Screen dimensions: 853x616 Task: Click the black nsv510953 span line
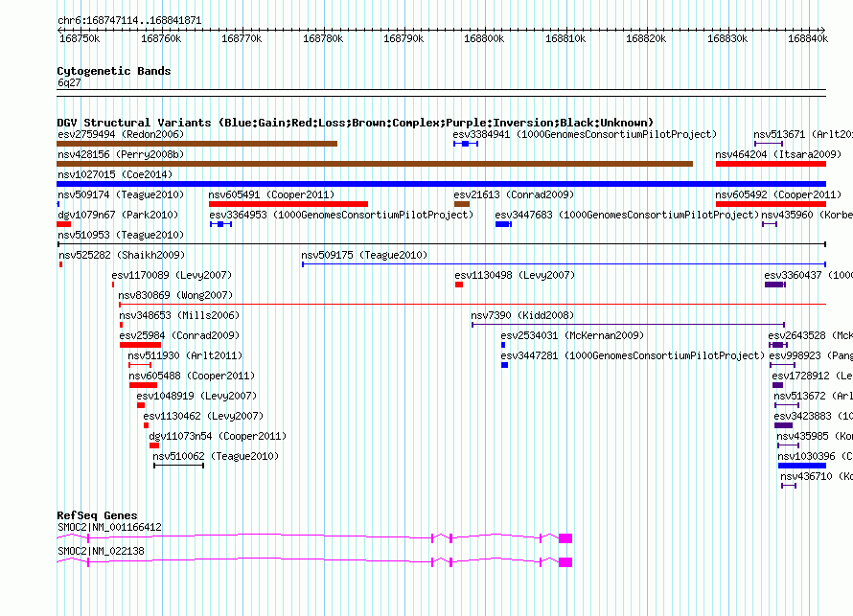[441, 244]
